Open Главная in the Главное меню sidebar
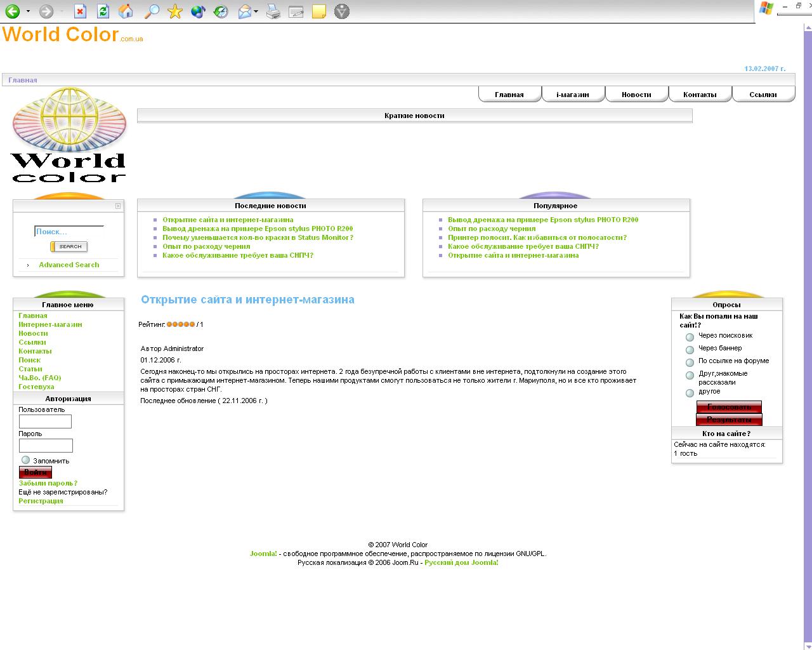Image resolution: width=812 pixels, height=650 pixels. (33, 315)
